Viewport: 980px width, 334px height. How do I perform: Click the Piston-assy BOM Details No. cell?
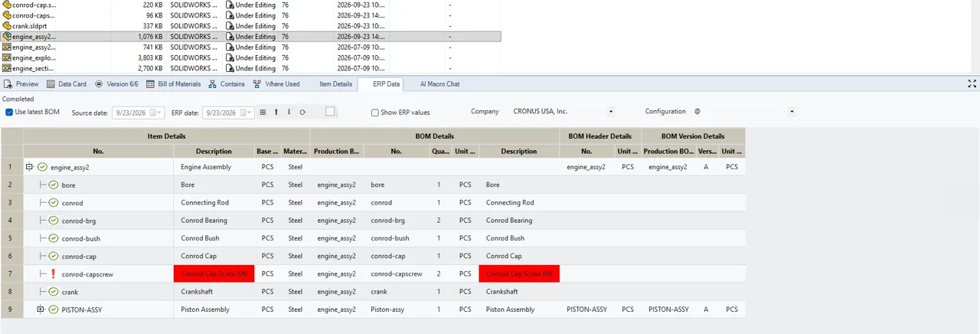click(x=387, y=309)
